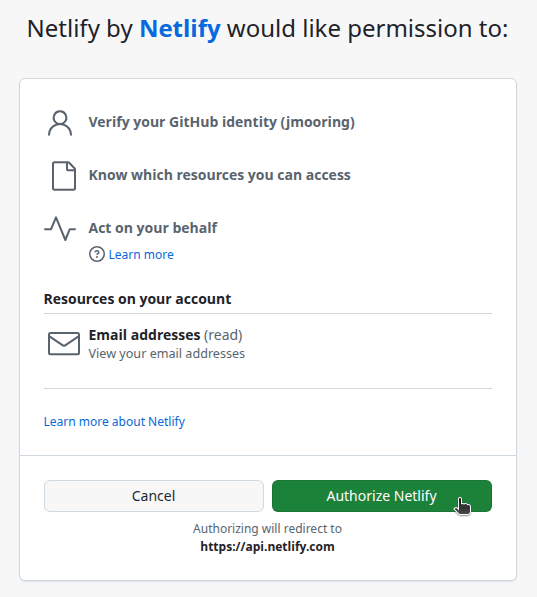Authorize Netlify with the green button
Image resolution: width=537 pixels, height=597 pixels.
382,496
